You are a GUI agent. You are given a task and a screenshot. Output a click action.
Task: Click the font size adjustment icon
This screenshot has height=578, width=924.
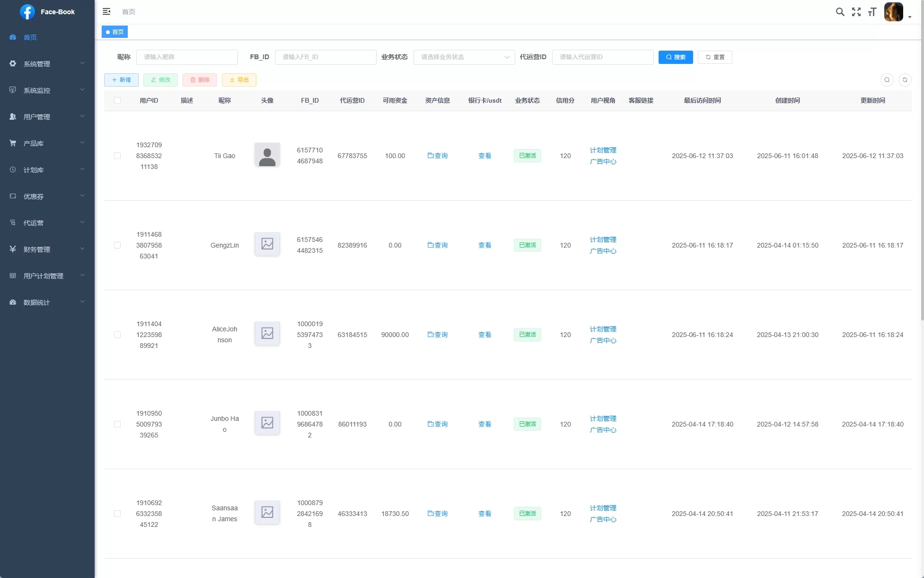tap(872, 12)
